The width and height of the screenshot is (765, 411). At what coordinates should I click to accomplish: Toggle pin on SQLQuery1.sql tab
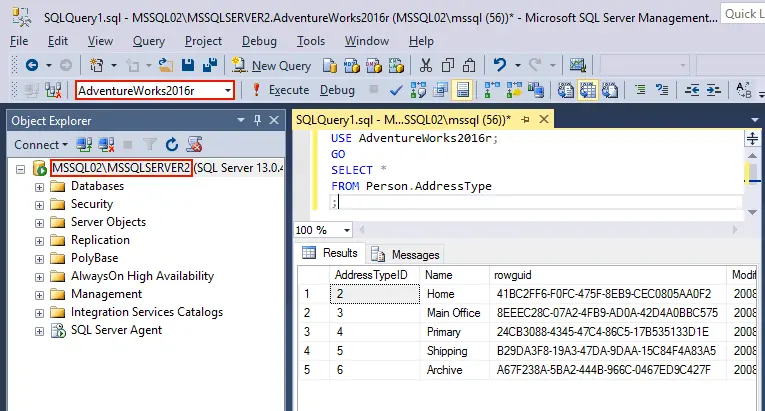point(525,119)
